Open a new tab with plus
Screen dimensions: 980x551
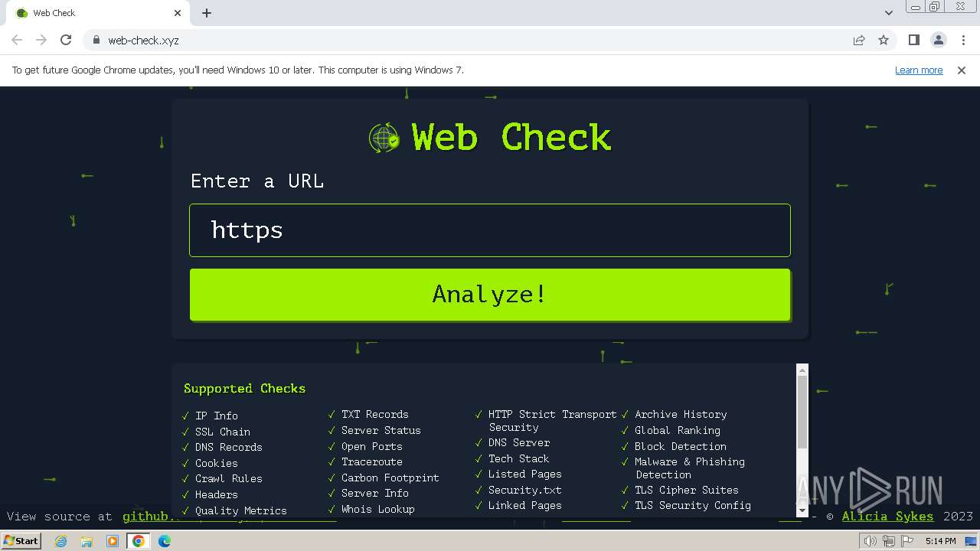pyautogui.click(x=207, y=13)
